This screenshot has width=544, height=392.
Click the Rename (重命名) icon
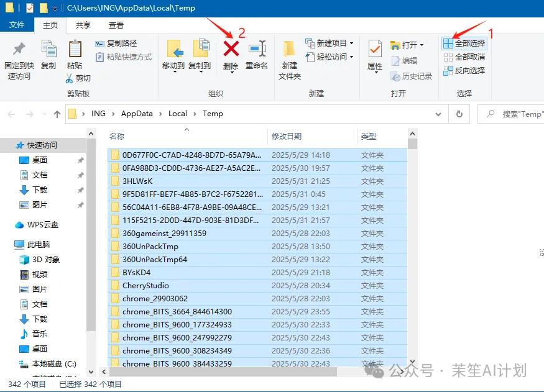[x=257, y=49]
